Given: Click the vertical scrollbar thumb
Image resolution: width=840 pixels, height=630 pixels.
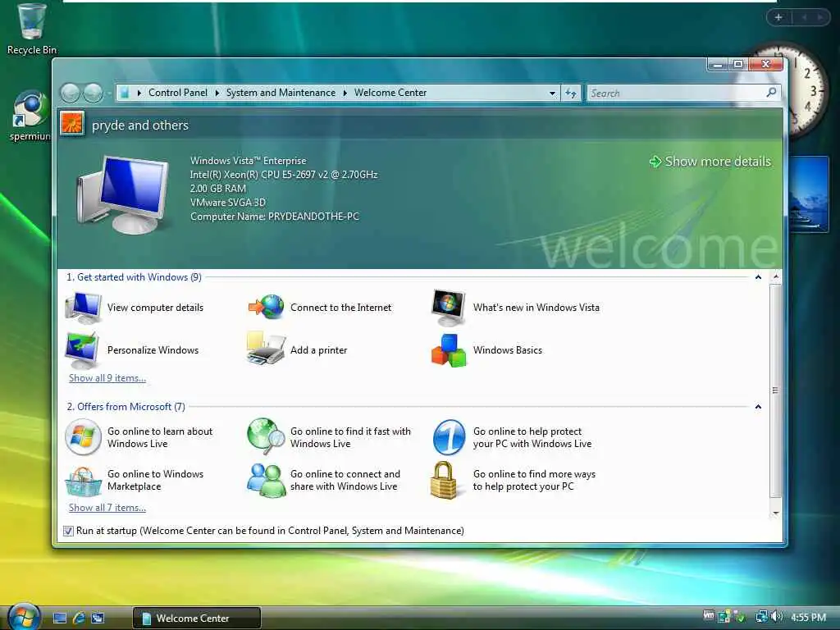Looking at the screenshot, I should point(775,390).
